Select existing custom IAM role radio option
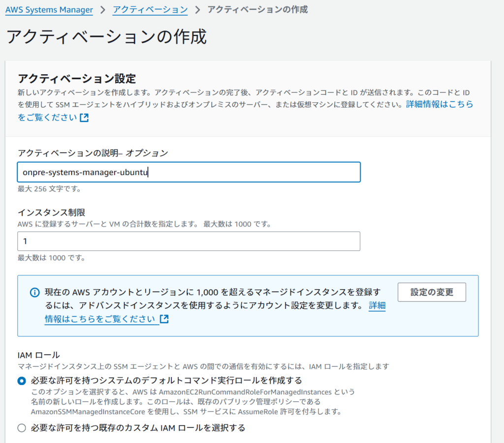This screenshot has width=504, height=443. point(22,428)
